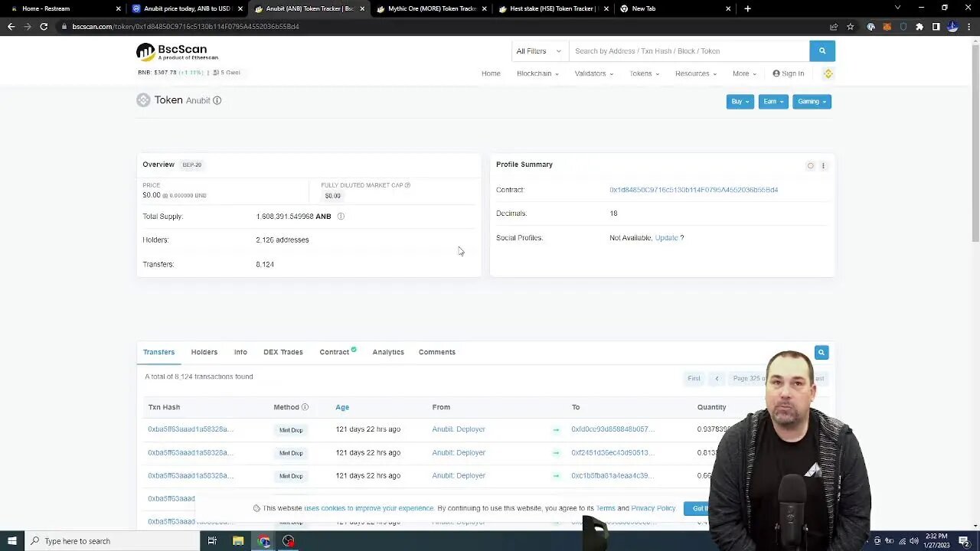Open a new browser tab with plus

point(747,8)
